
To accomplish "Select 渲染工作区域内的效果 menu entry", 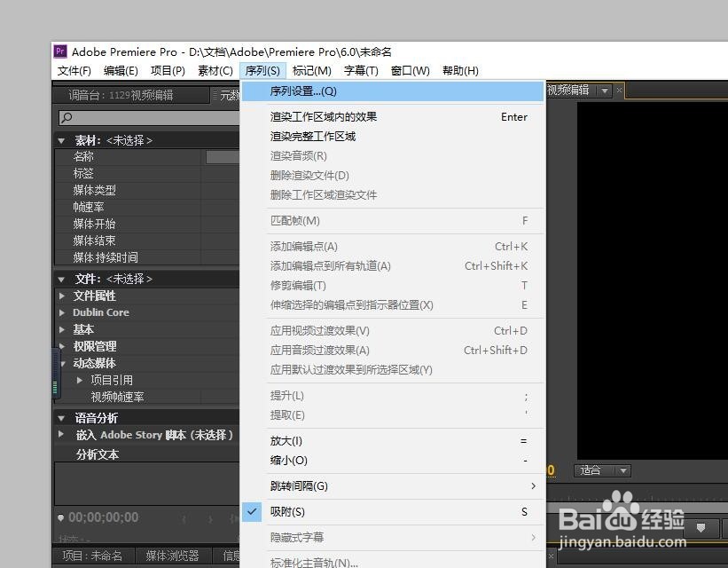I will tap(393, 116).
